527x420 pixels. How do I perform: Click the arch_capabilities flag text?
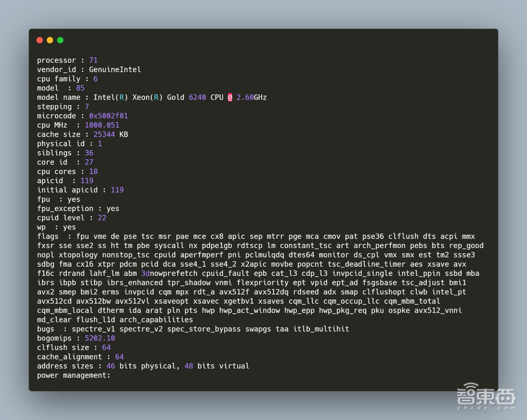coord(156,320)
